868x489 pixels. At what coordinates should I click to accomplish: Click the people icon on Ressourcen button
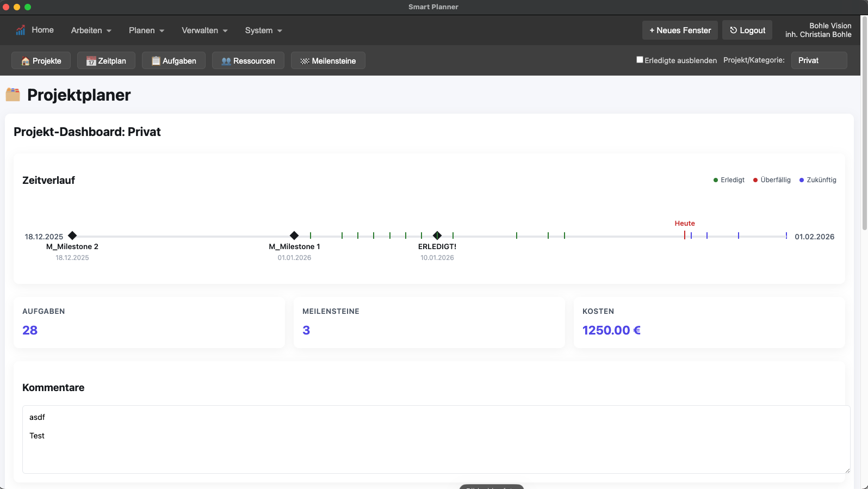pos(226,61)
